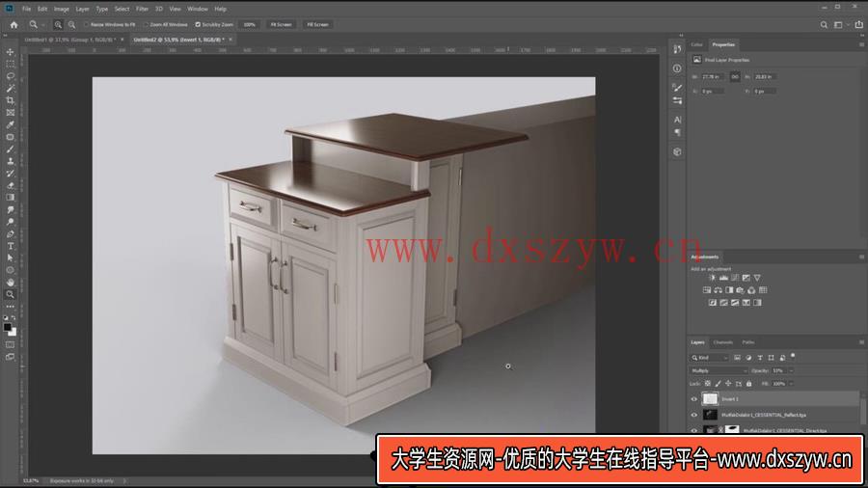Click the 100% zoom button
The width and height of the screenshot is (868, 488).
250,25
